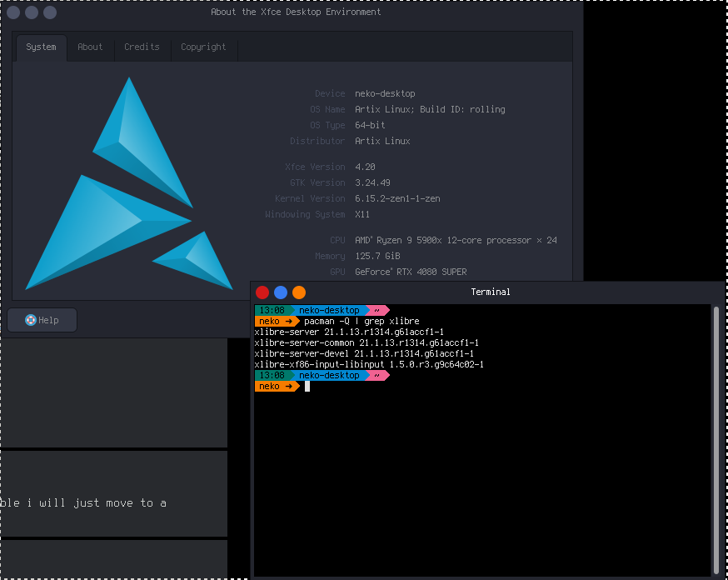Click the xlibre-server-common output line
Viewport: 728px width, 580px height.
click(x=366, y=342)
